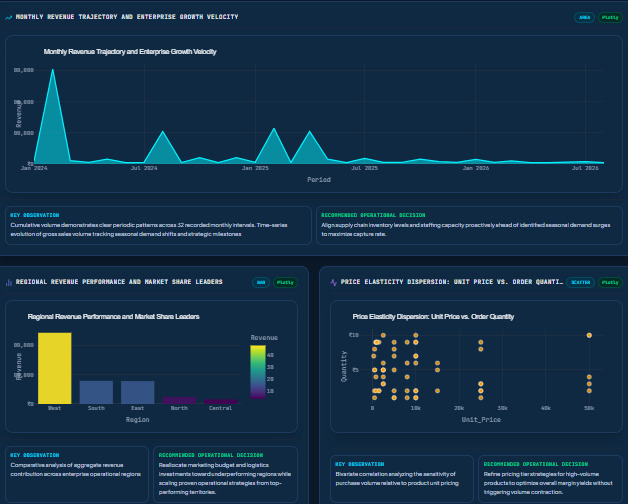Click 'RECOMMENDED OPERATIONAL DECISION' label under Monthly Revenue chart
Viewport: 628px width, 504px height.
[x=373, y=215]
